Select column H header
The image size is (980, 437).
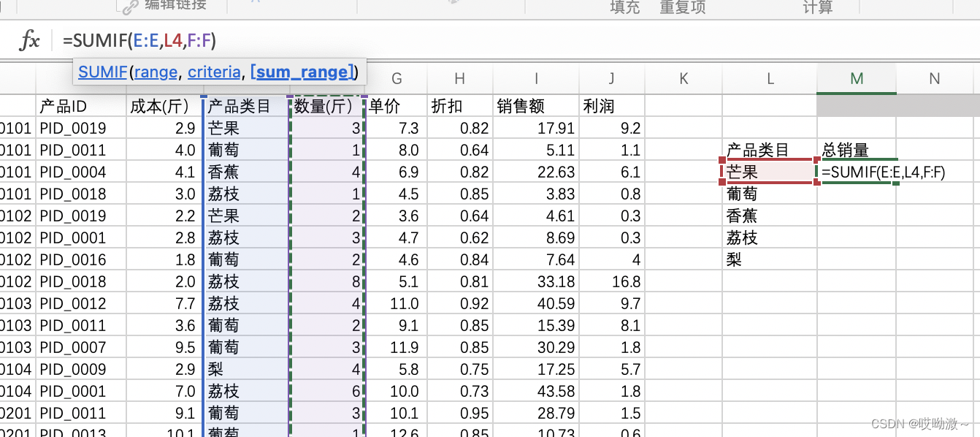[459, 79]
